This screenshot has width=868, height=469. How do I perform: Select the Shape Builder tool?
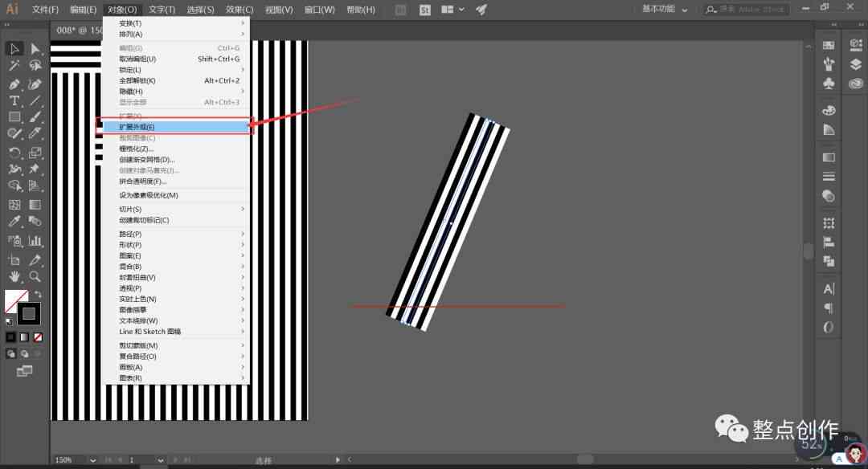[x=14, y=186]
